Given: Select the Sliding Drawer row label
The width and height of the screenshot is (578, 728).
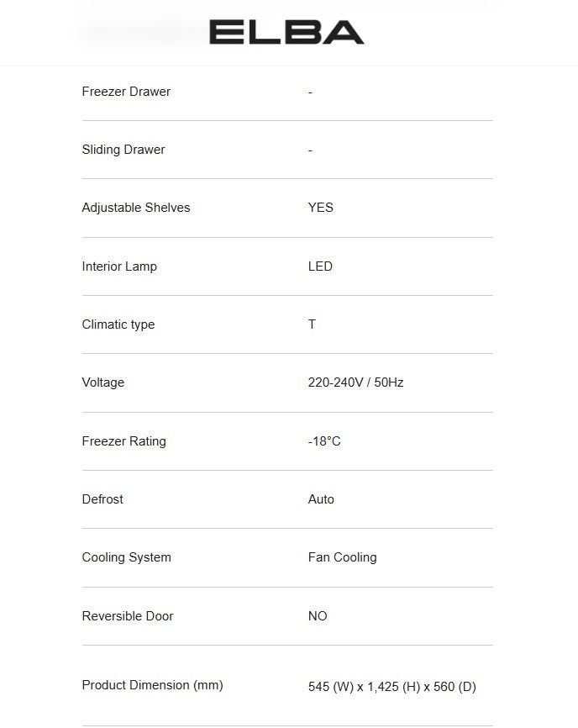Looking at the screenshot, I should coord(123,150).
